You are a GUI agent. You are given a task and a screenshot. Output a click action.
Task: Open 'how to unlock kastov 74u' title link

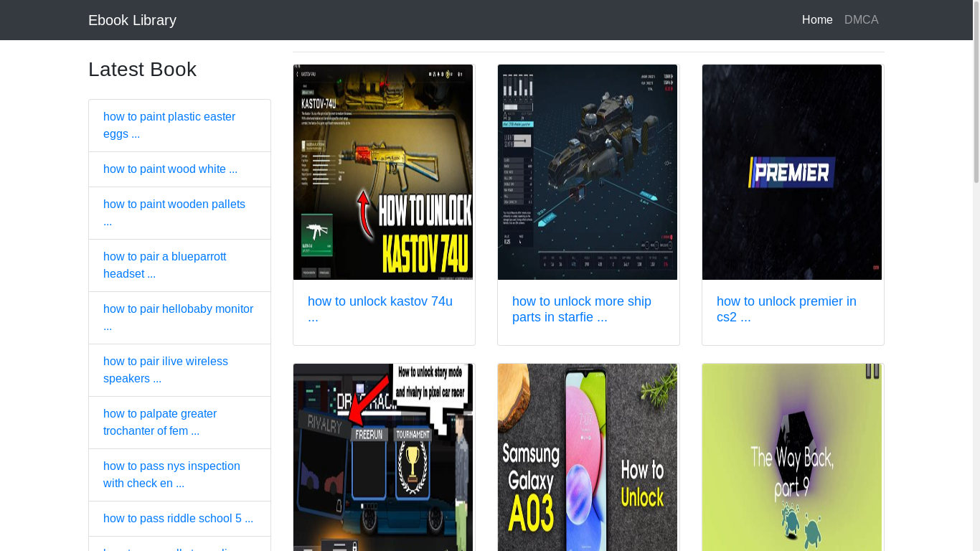click(380, 309)
